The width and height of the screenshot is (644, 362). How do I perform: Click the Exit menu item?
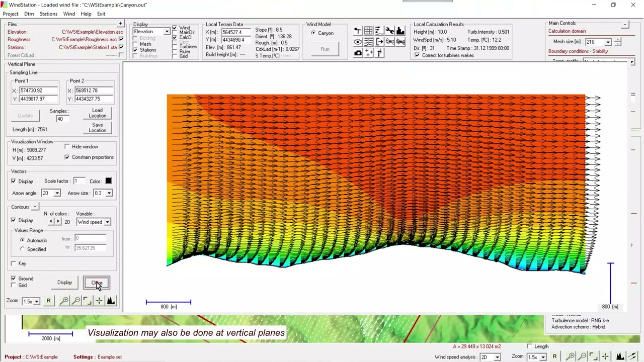tap(101, 14)
